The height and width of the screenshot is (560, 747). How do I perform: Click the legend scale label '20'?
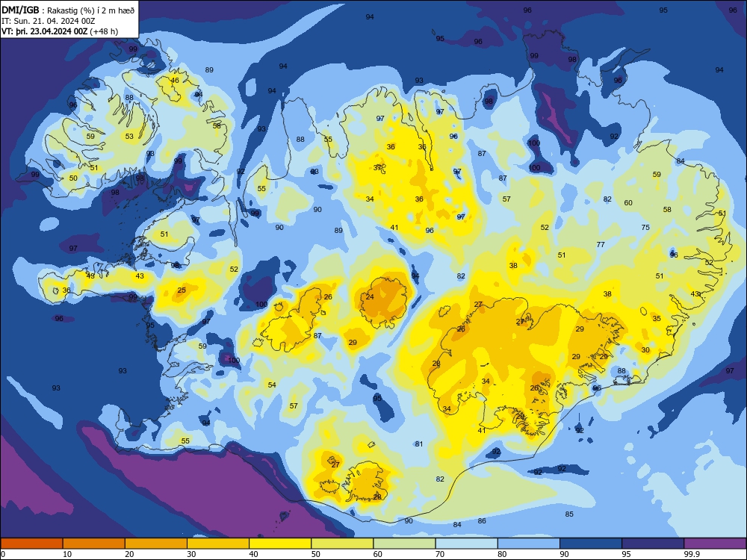tap(129, 554)
